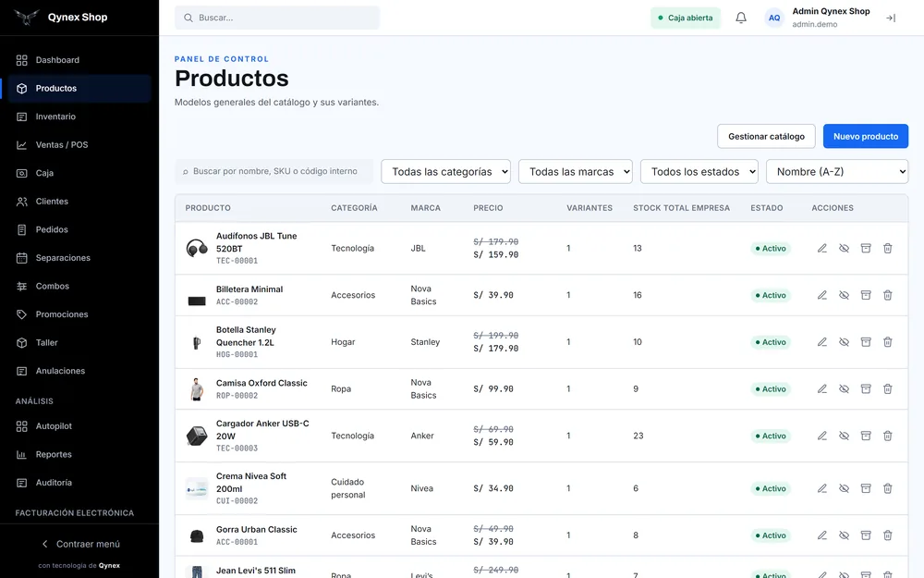
Task: Hide the Gorra Urban Classic product
Action: pyautogui.click(x=844, y=535)
